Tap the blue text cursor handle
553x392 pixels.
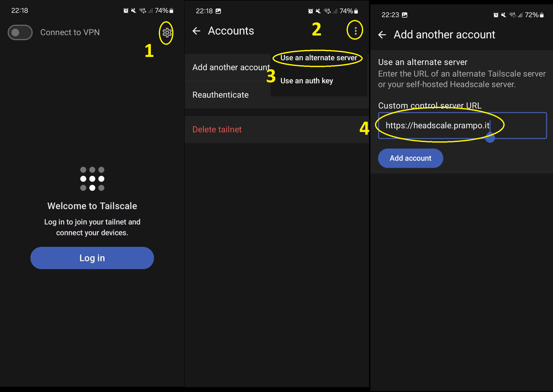tap(490, 139)
